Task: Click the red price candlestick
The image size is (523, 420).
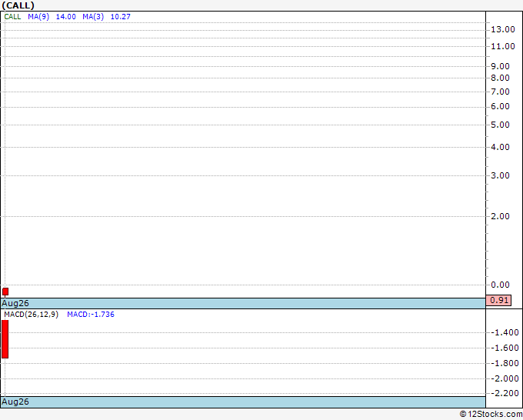Action: [5, 292]
